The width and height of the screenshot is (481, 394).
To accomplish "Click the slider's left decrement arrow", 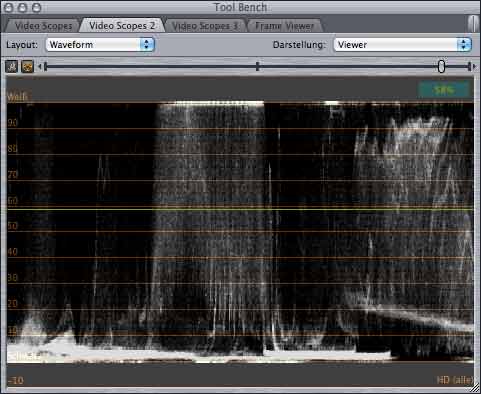I will pos(40,67).
